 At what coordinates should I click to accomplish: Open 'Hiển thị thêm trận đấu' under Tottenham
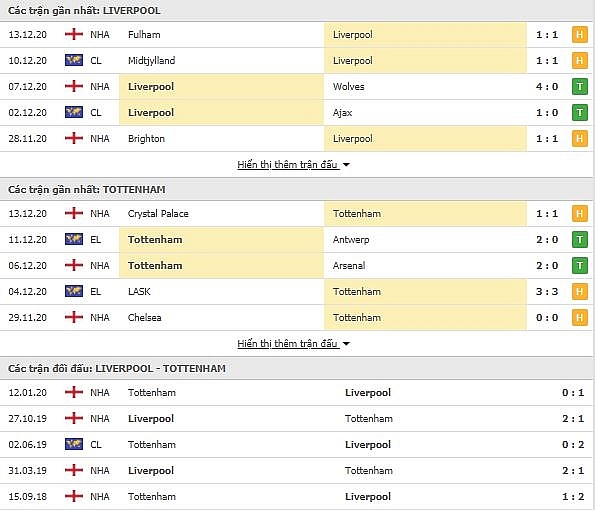(x=287, y=344)
